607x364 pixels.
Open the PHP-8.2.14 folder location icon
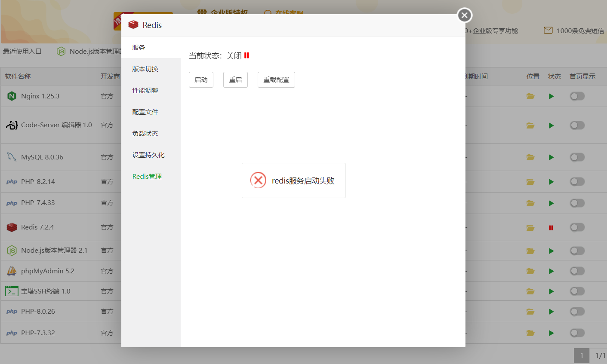coord(530,182)
